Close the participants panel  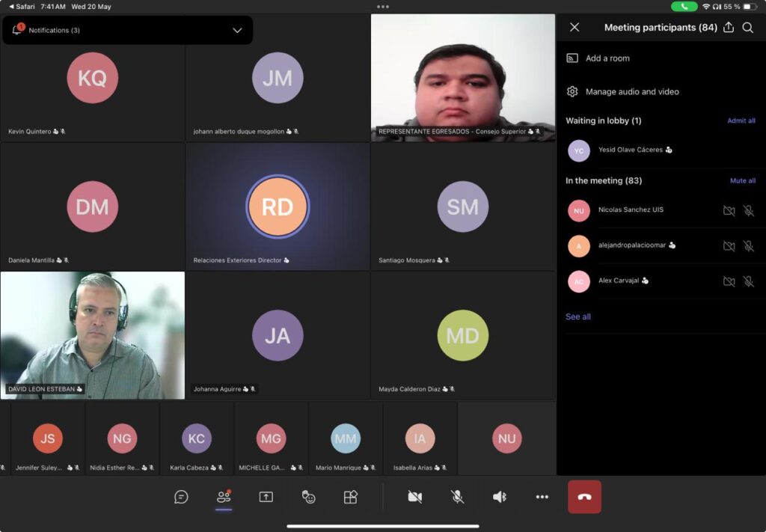574,28
